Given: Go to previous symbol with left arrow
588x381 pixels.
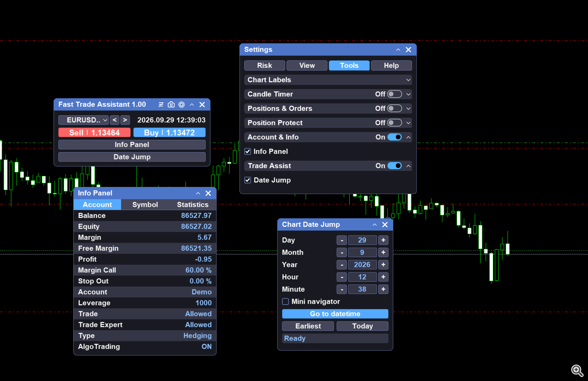Looking at the screenshot, I should pos(114,120).
